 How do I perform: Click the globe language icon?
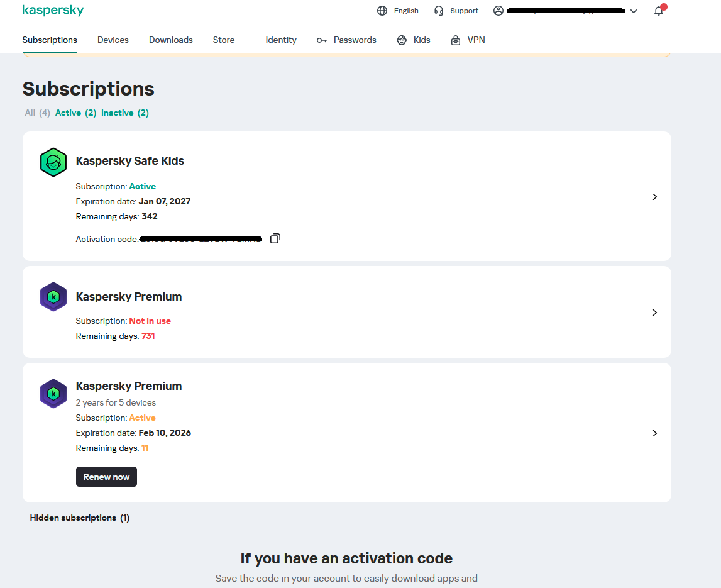(x=382, y=11)
